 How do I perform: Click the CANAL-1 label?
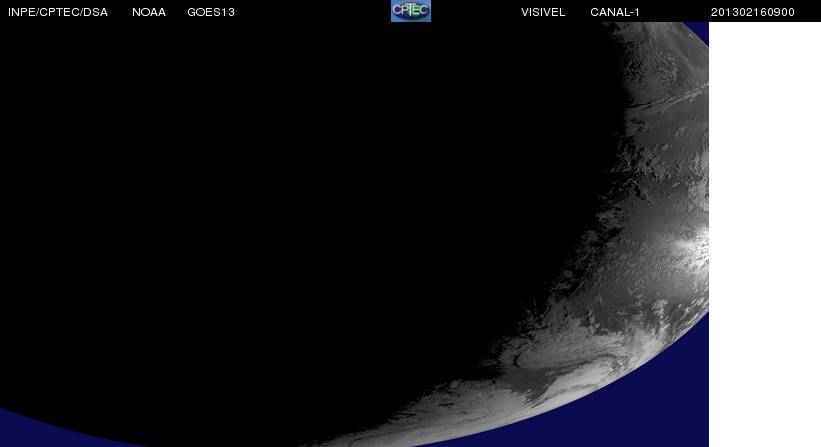point(615,12)
